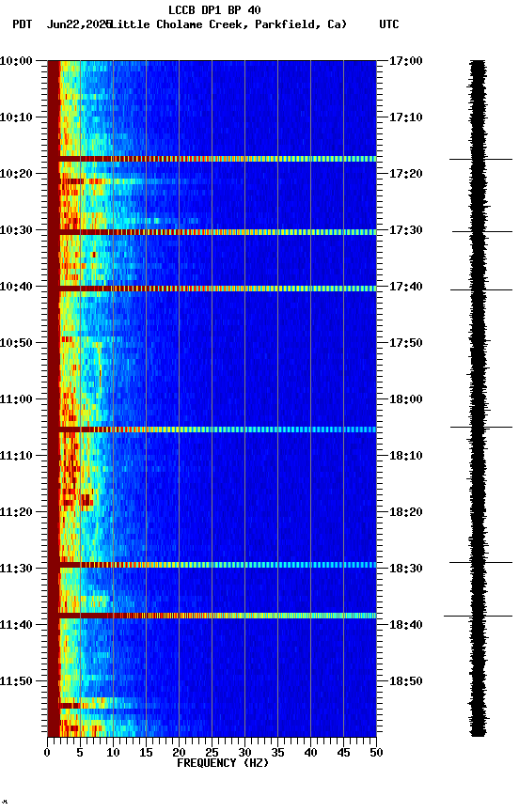Click the 17:40 UTC time label

coord(405,287)
